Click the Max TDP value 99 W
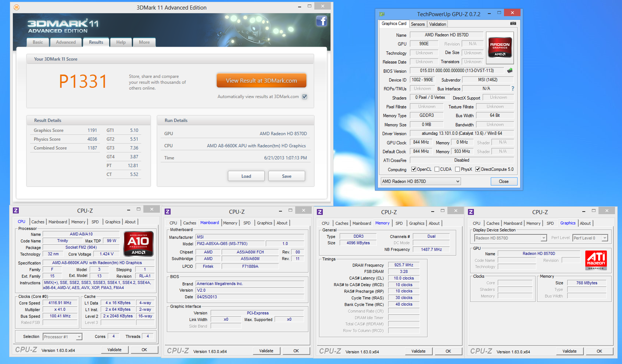Screen dimensions: 622x364 tap(111, 241)
